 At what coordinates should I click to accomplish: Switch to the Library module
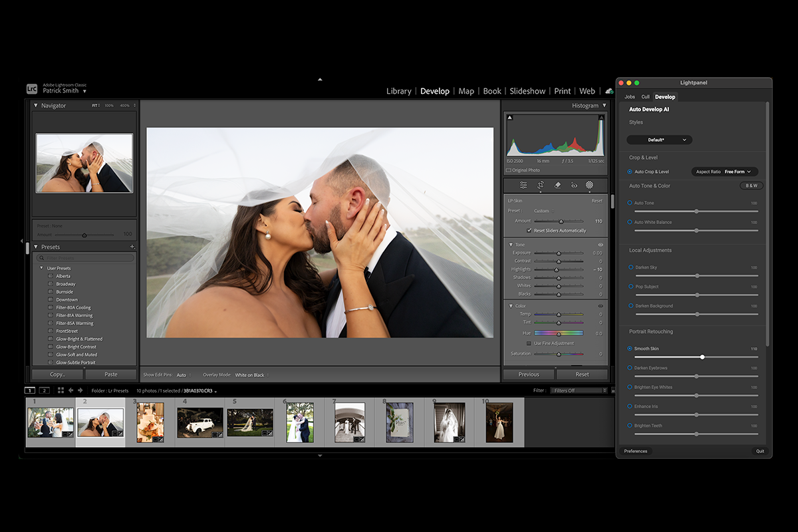(x=399, y=91)
